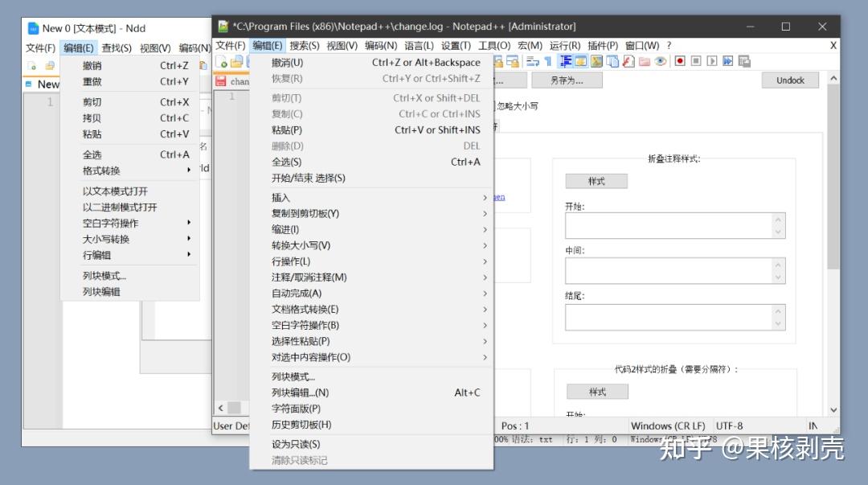Click the up stepper arrow beside the 开始 field
This screenshot has height=485, width=868.
tap(778, 219)
